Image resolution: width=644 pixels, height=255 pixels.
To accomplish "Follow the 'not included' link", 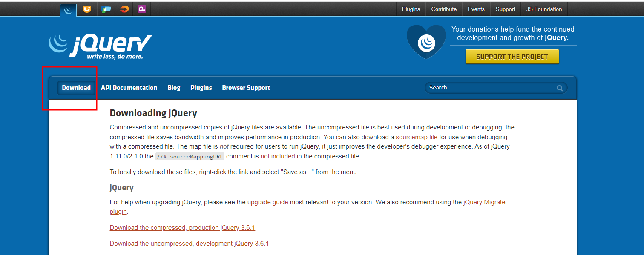I will pos(278,156).
